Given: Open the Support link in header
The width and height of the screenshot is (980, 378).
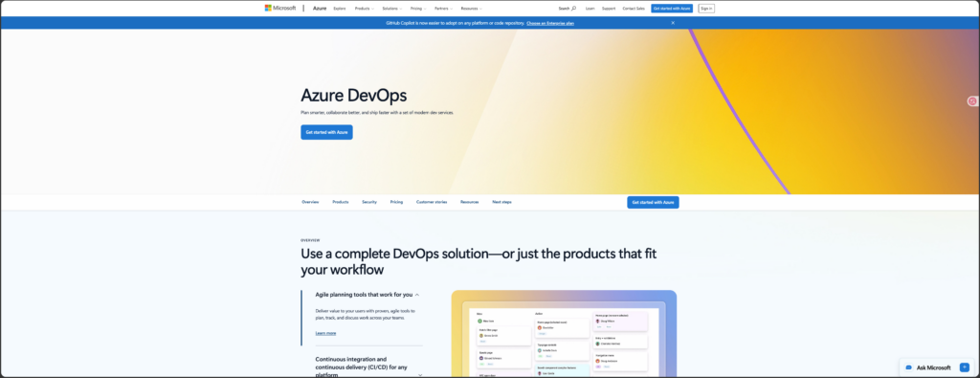Looking at the screenshot, I should coord(609,9).
